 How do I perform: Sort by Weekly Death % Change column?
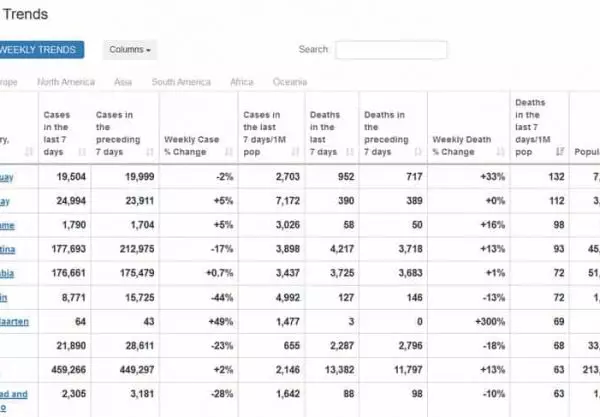[x=460, y=146]
